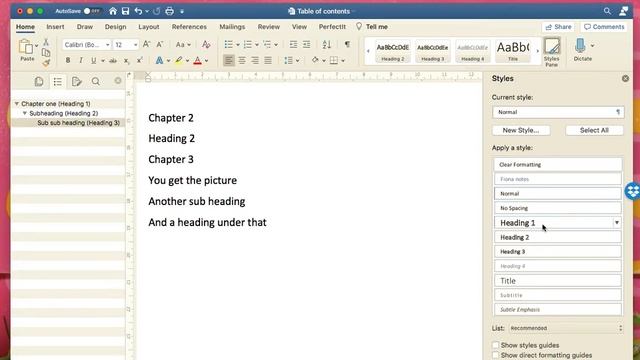Toggle bold formatting
Screen dimensions: 640x360
[x=68, y=60]
